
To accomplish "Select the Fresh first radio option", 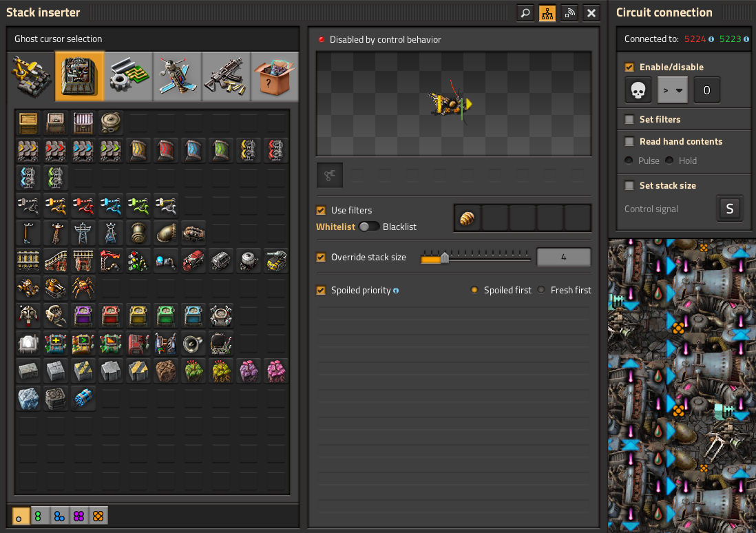I will pyautogui.click(x=541, y=290).
